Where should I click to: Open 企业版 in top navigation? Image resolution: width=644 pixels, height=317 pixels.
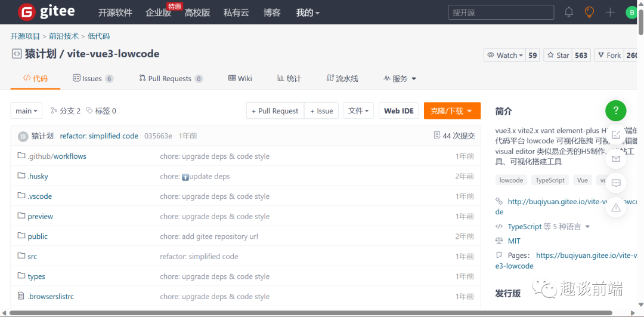(158, 13)
